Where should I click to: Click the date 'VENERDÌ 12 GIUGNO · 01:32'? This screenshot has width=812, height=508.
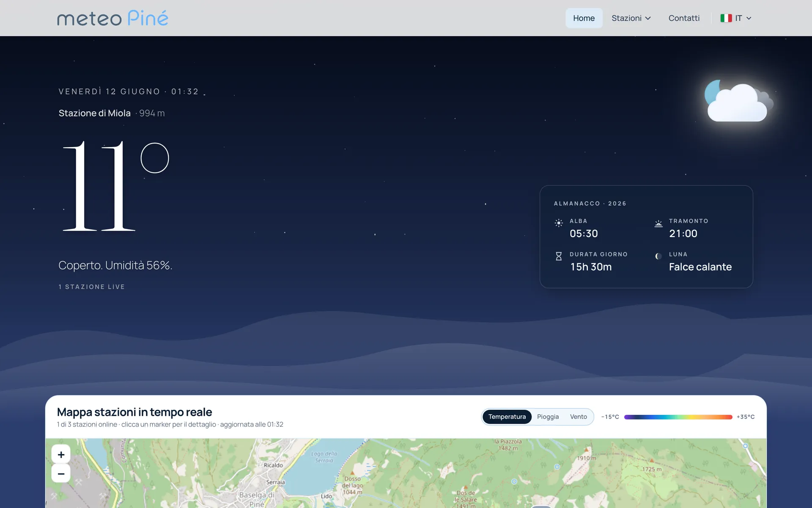(x=129, y=91)
